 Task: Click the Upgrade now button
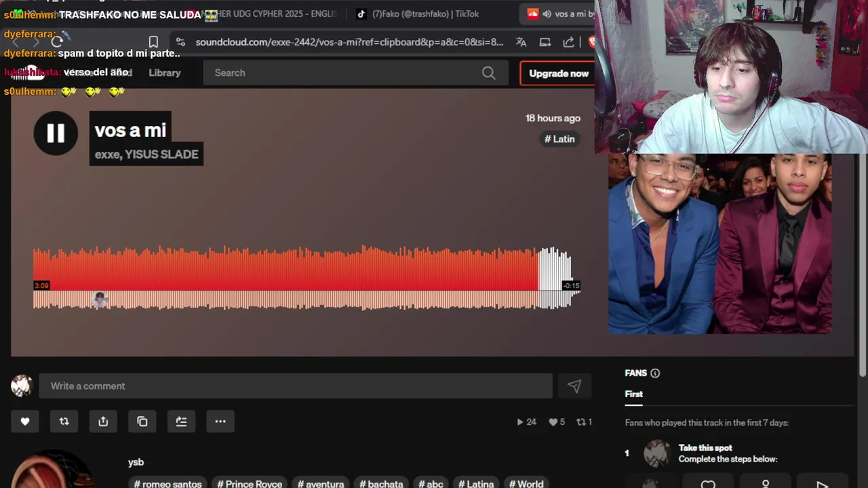(x=558, y=73)
